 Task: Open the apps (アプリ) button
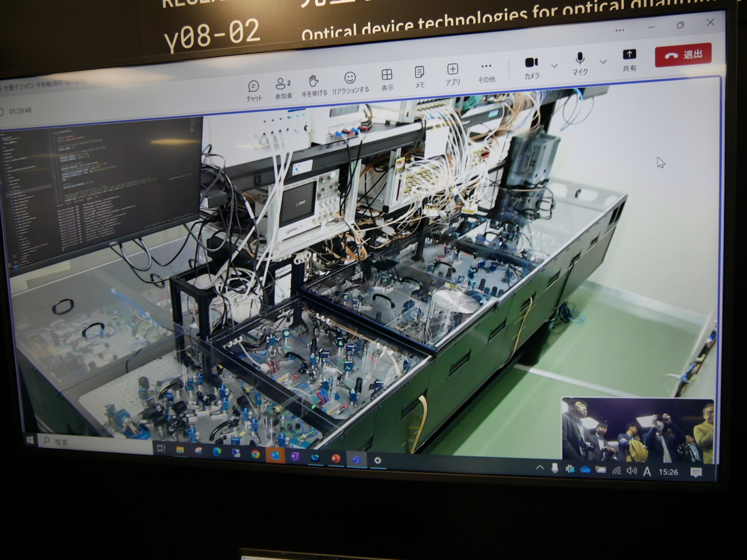(x=452, y=75)
